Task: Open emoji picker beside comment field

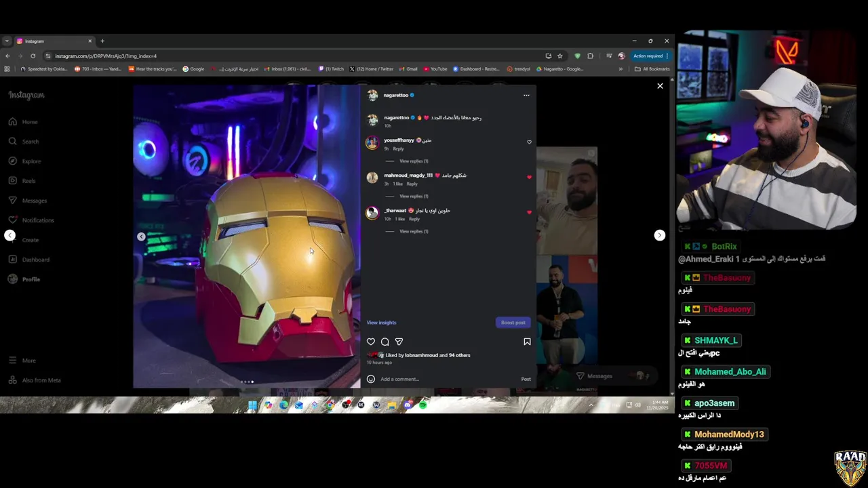Action: (x=371, y=379)
